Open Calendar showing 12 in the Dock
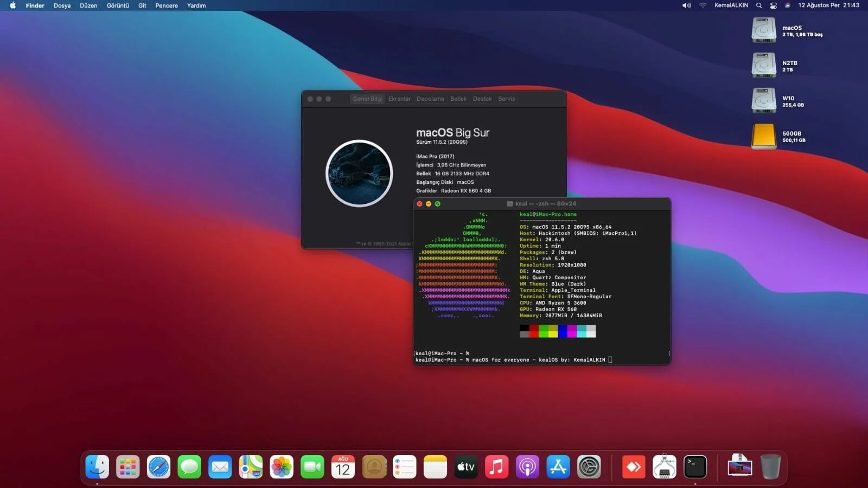 343,467
